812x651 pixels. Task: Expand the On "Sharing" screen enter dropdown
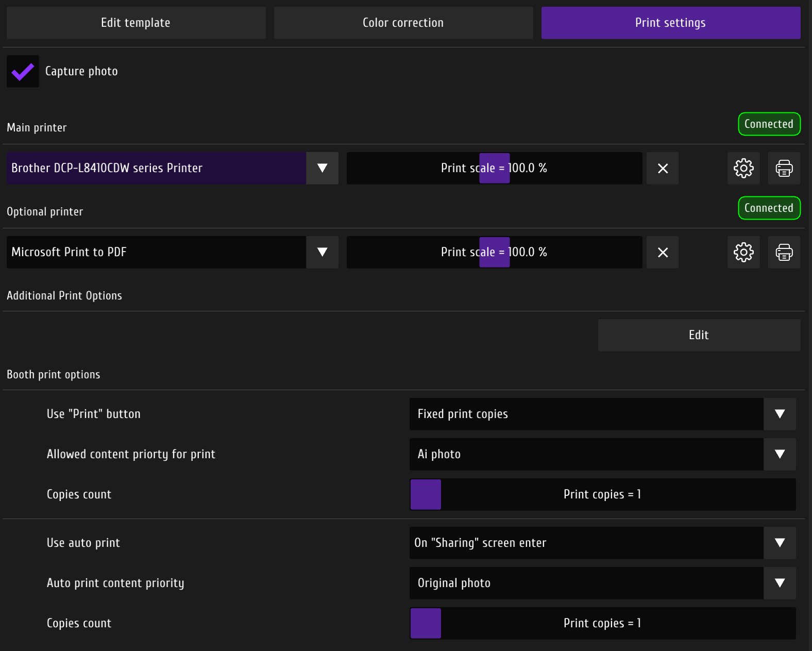click(x=780, y=543)
